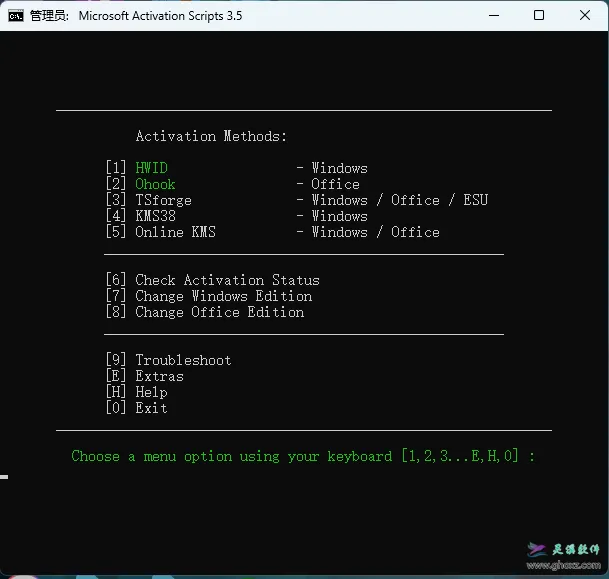The width and height of the screenshot is (609, 579).
Task: Click the window title 'Microsoft Activation Scripts 3.5'
Action: [160, 16]
